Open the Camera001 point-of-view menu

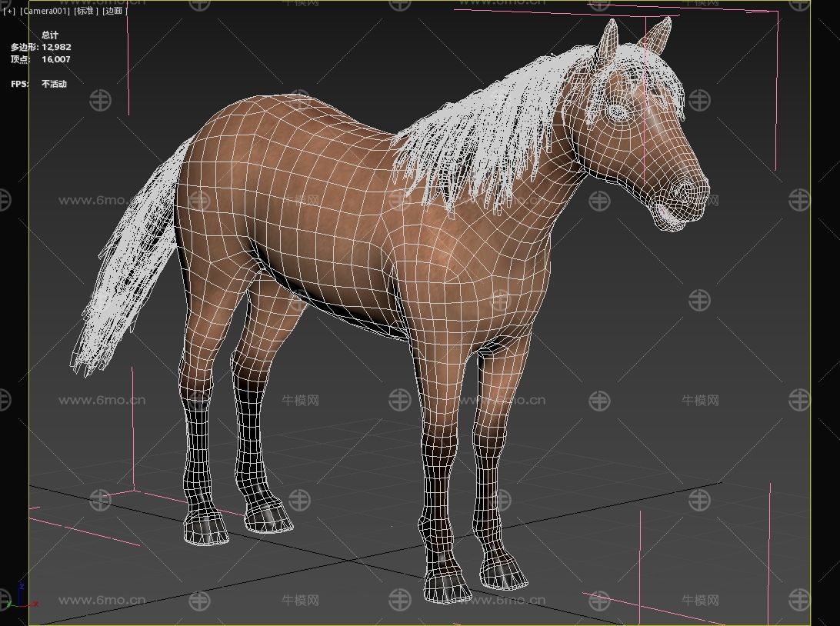tap(45, 11)
